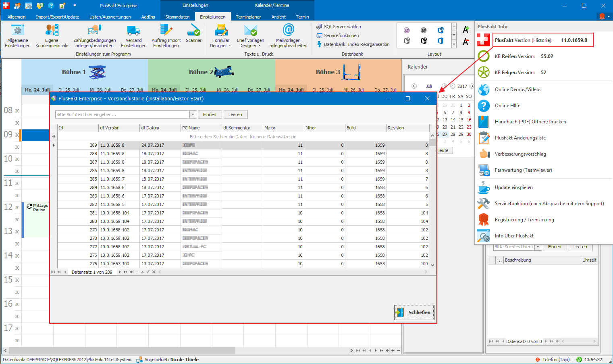This screenshot has height=364, width=613.
Task: Jump to last record in Datensatz navigator
Action: (131, 272)
